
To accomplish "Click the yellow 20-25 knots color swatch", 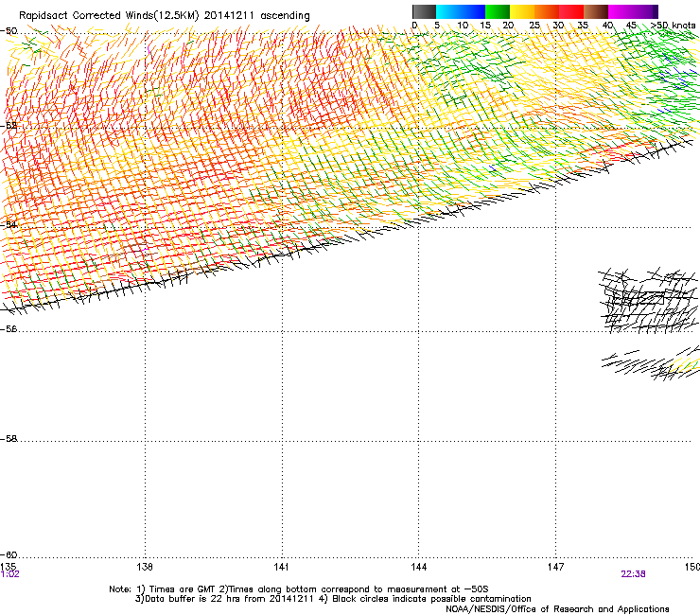I will coord(522,11).
